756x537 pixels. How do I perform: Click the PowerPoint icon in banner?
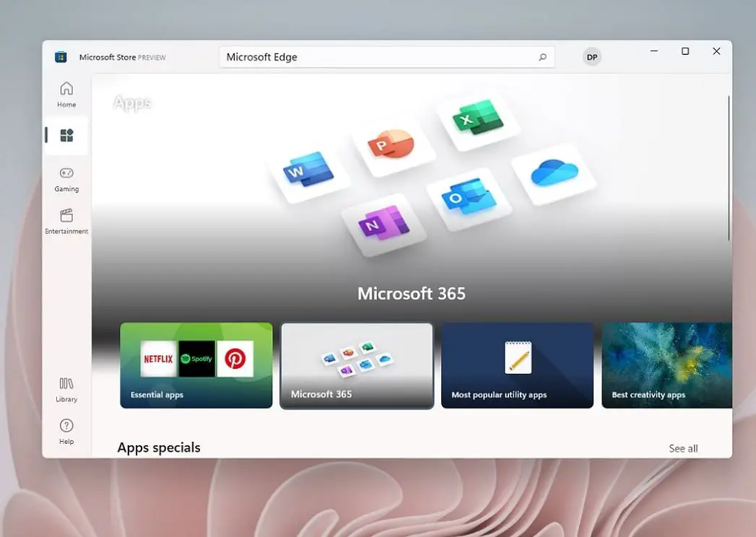pos(391,144)
